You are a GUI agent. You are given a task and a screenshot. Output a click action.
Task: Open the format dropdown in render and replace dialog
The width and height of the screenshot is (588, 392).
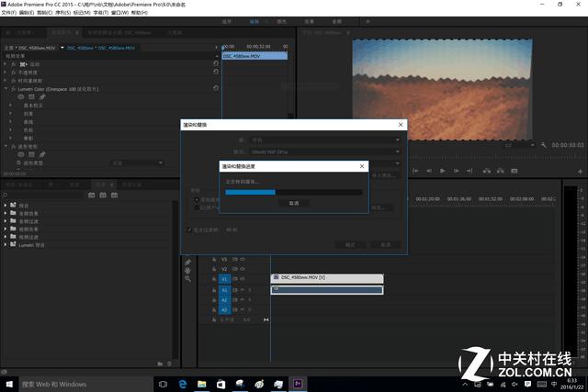point(325,151)
